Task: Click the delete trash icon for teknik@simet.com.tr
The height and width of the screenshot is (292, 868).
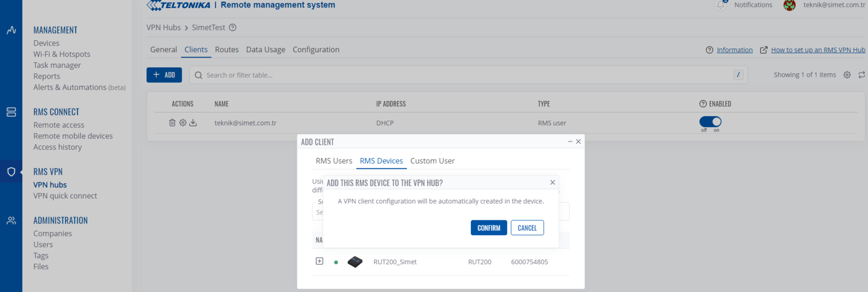Action: point(172,123)
